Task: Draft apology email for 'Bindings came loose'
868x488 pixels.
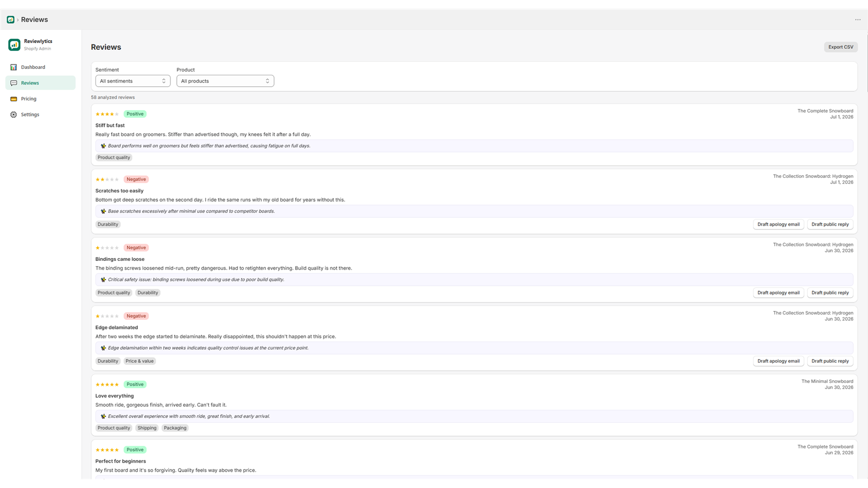Action: (778, 293)
